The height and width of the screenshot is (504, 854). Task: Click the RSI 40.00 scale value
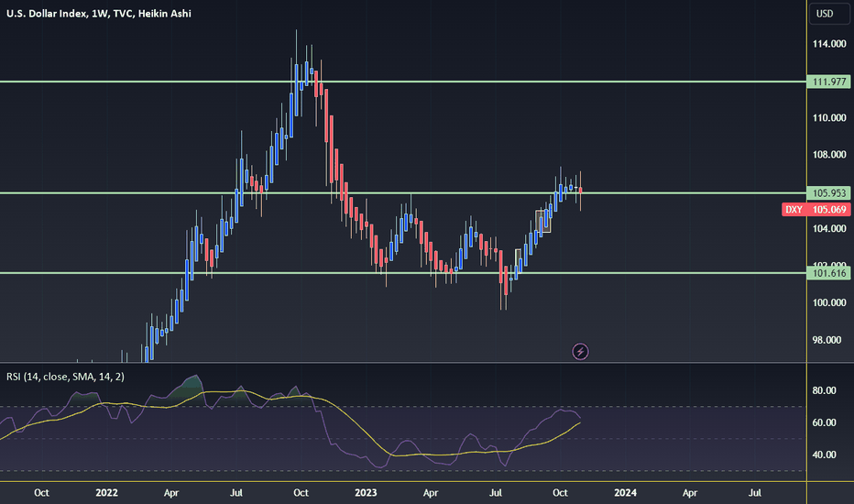[x=824, y=455]
